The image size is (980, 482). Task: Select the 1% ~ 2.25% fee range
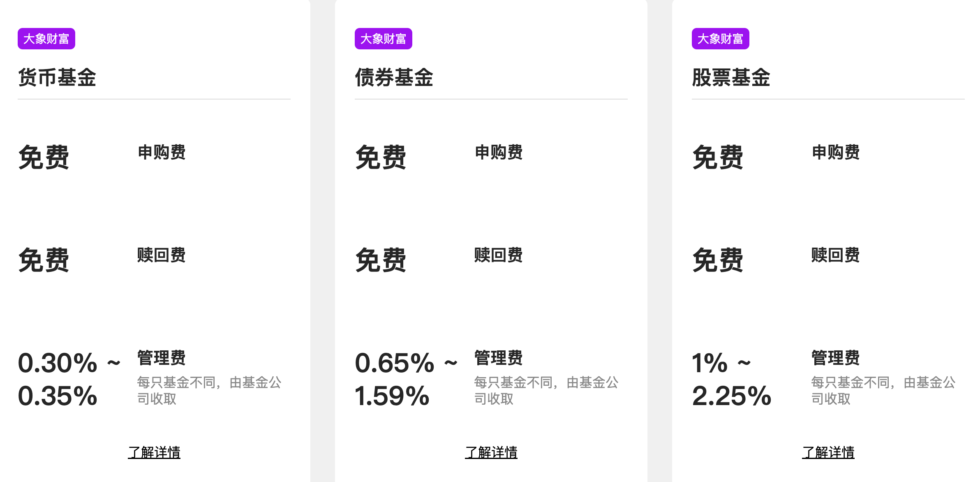(731, 379)
